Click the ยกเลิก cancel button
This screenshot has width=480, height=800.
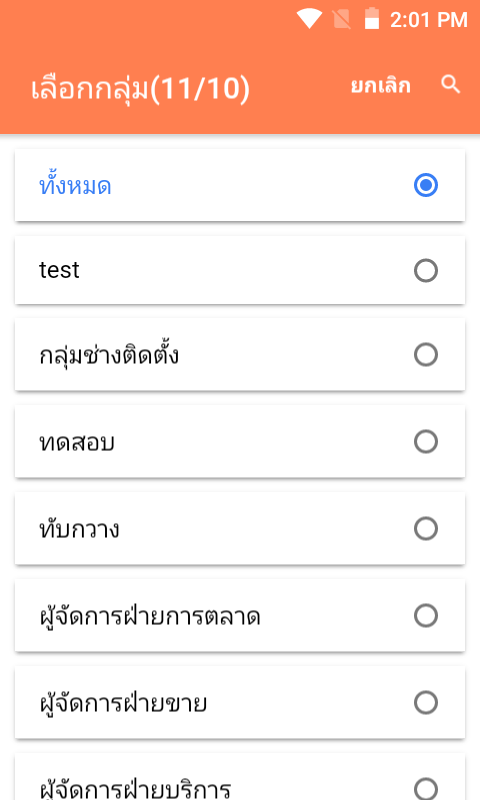click(380, 85)
